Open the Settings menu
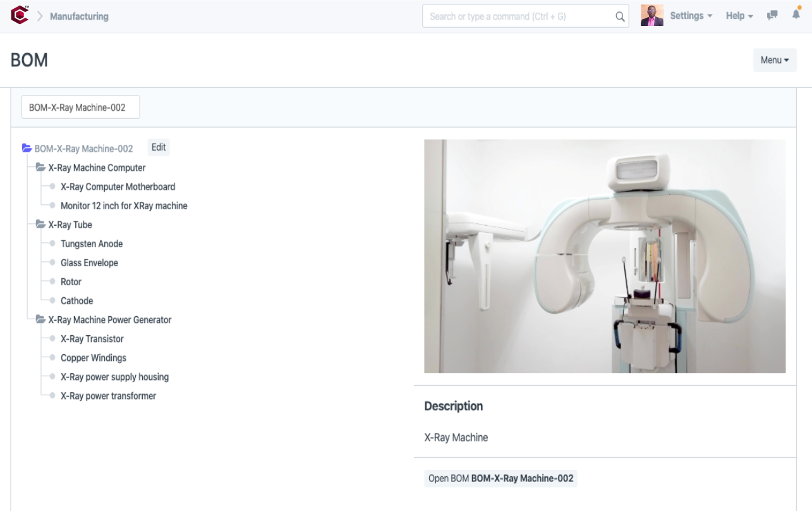Image resolution: width=812 pixels, height=511 pixels. point(690,16)
